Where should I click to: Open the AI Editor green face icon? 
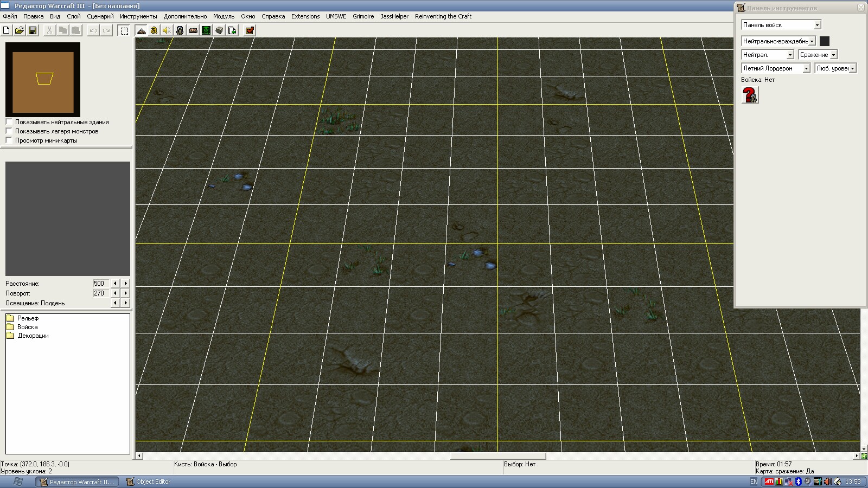206,30
